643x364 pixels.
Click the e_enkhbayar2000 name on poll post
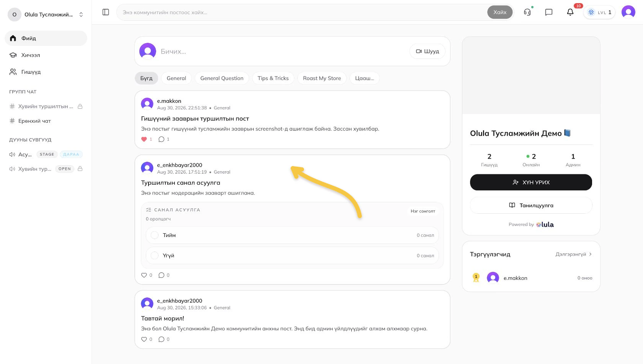click(x=180, y=165)
